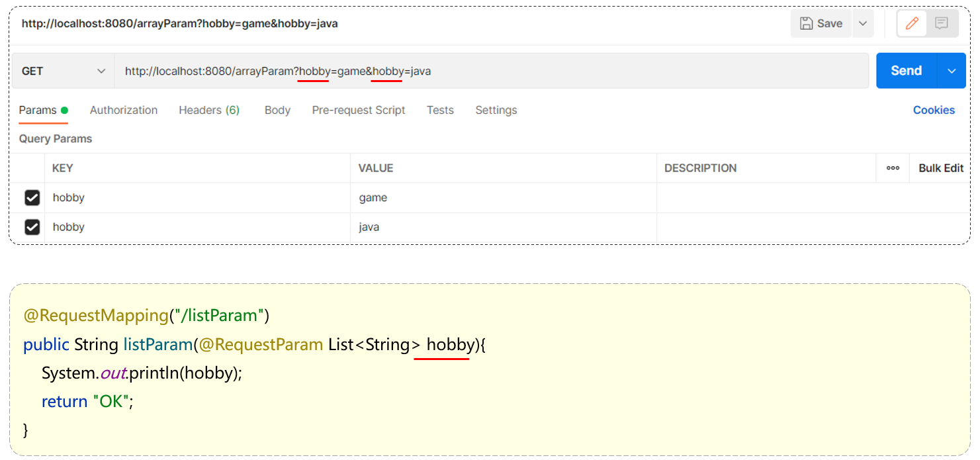Open the Settings tab
The height and width of the screenshot is (460, 980).
pyautogui.click(x=496, y=111)
